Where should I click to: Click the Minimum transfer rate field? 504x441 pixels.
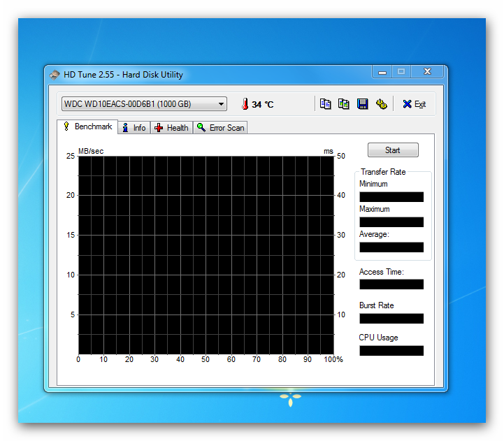click(x=391, y=196)
